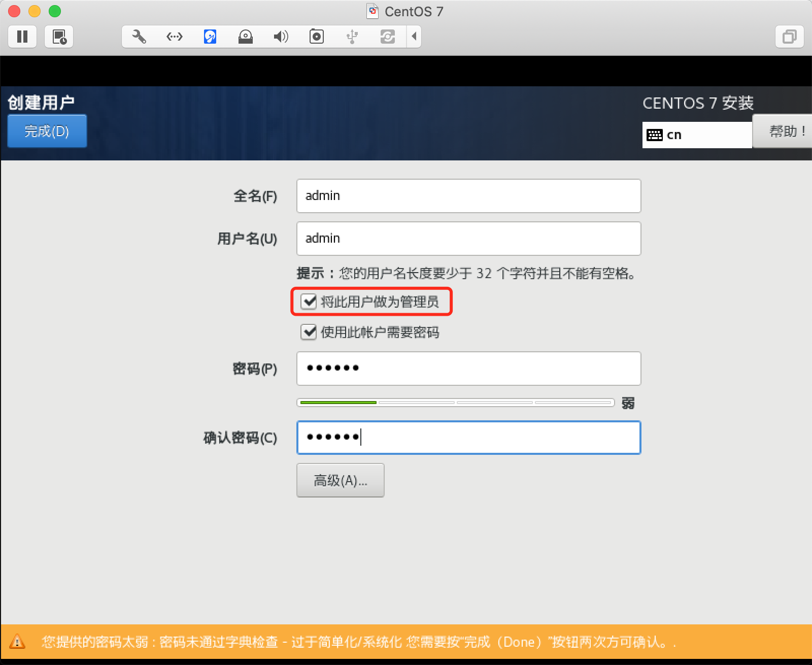Click the 确认密码 confirm password field
Image resolution: width=812 pixels, height=665 pixels.
click(x=469, y=438)
